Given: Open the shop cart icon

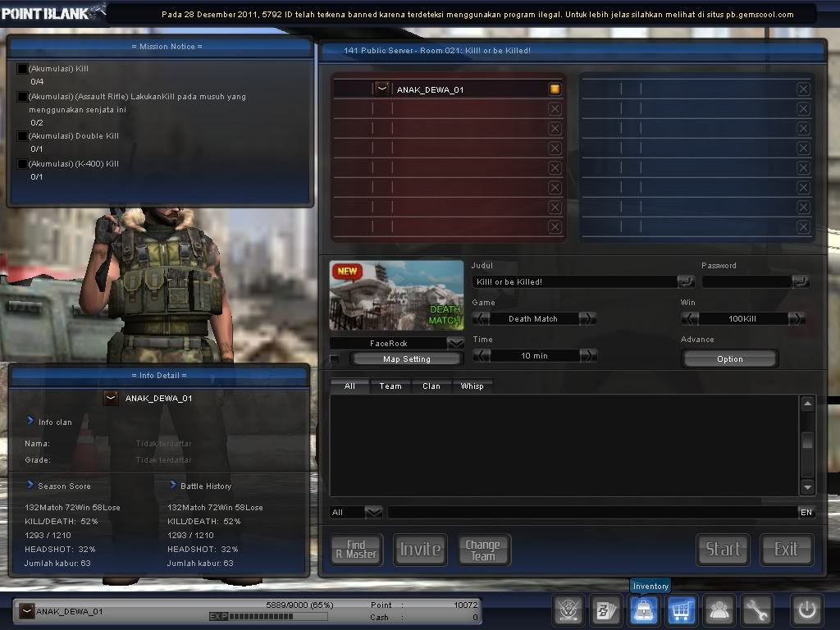Looking at the screenshot, I should 681,609.
